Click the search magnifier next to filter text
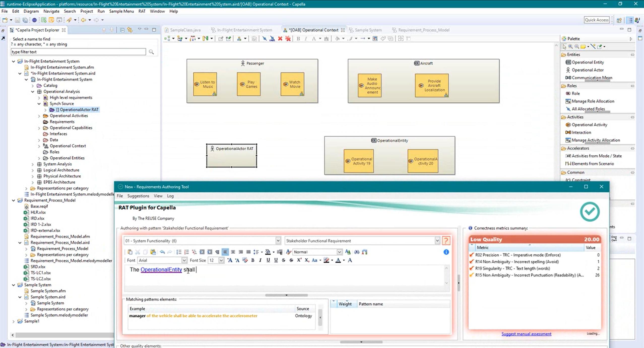The height and width of the screenshot is (348, 644). click(151, 52)
